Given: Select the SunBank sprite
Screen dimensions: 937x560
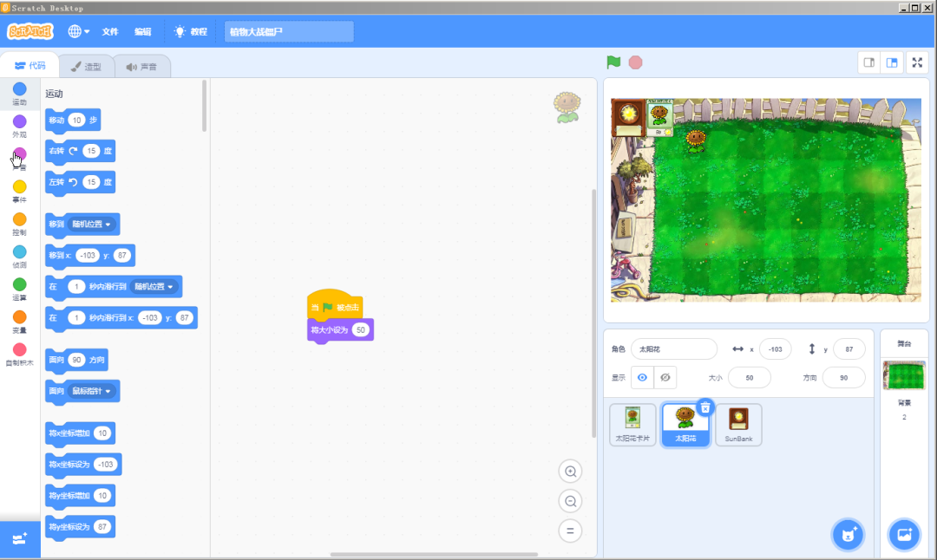Looking at the screenshot, I should point(738,425).
